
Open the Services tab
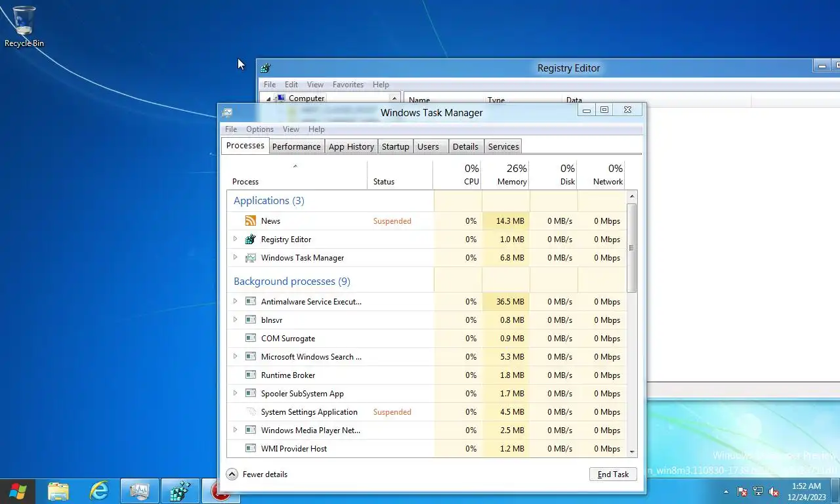tap(503, 146)
